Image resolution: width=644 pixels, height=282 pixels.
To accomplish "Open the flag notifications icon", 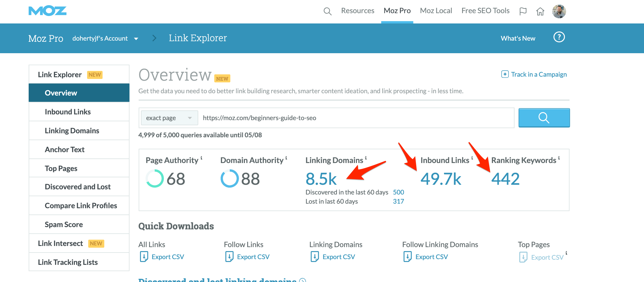I will click(523, 11).
